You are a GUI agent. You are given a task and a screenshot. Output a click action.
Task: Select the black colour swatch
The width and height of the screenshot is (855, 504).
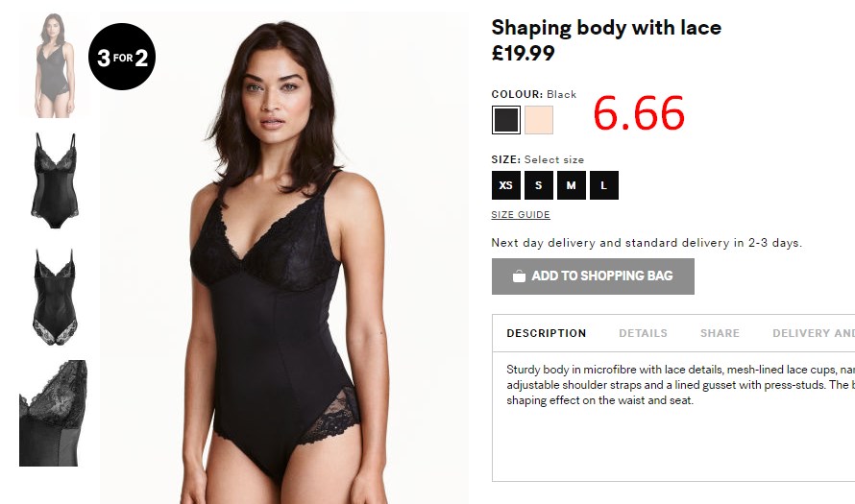506,120
